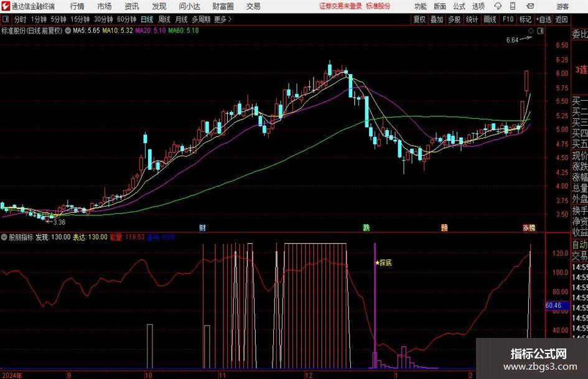
Task: Switch to 60分钟 period
Action: 127,19
